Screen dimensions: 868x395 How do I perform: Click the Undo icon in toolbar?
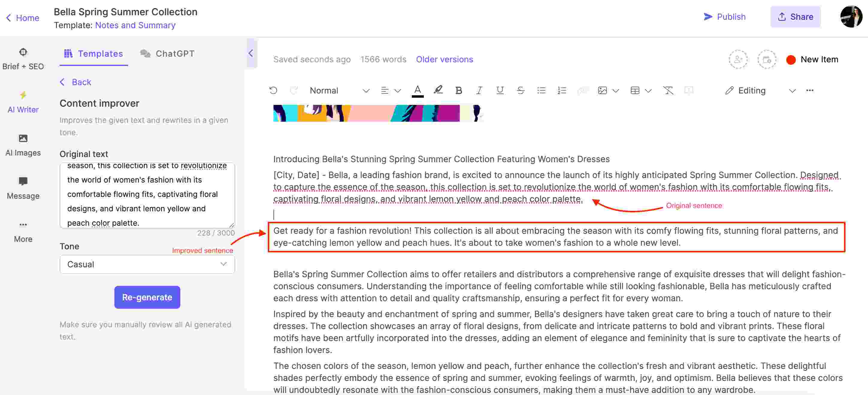[x=272, y=90]
